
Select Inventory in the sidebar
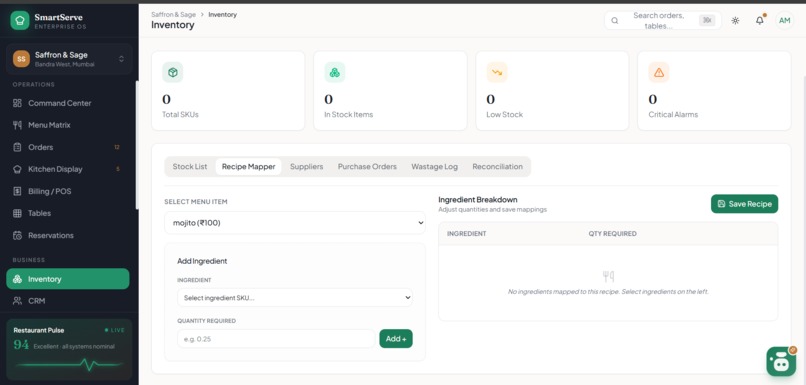(68, 279)
